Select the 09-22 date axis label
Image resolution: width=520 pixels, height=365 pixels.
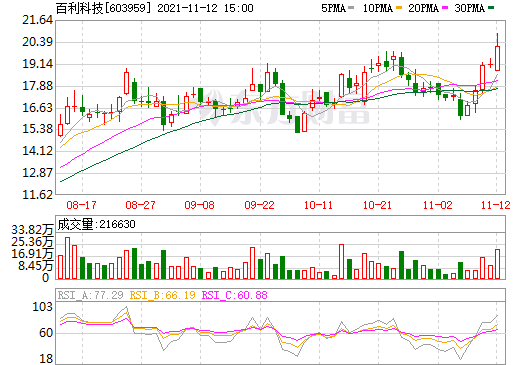click(x=259, y=205)
